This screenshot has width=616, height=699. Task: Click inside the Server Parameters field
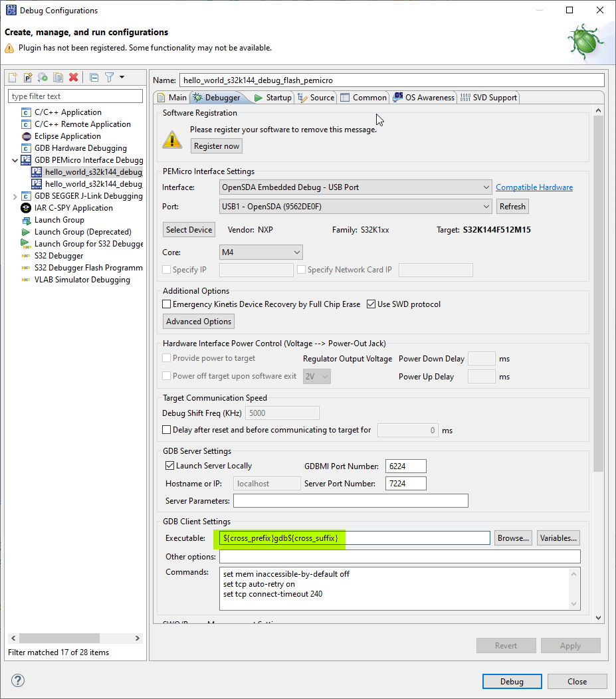(350, 500)
